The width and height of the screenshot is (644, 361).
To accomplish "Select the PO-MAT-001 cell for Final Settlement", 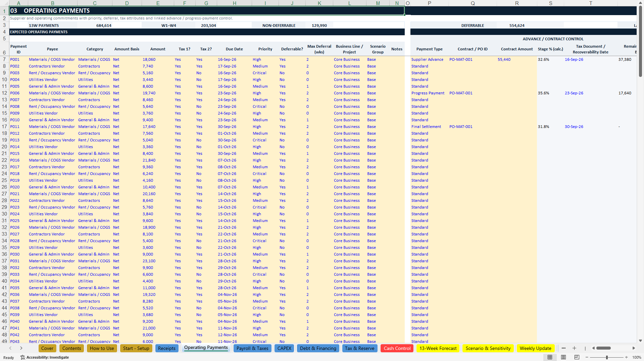I will pyautogui.click(x=472, y=127).
